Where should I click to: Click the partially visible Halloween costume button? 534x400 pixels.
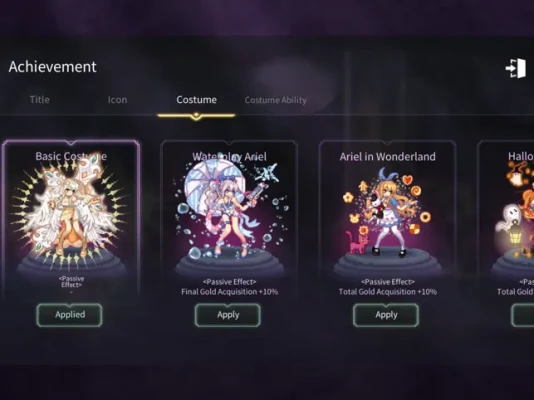click(x=523, y=315)
